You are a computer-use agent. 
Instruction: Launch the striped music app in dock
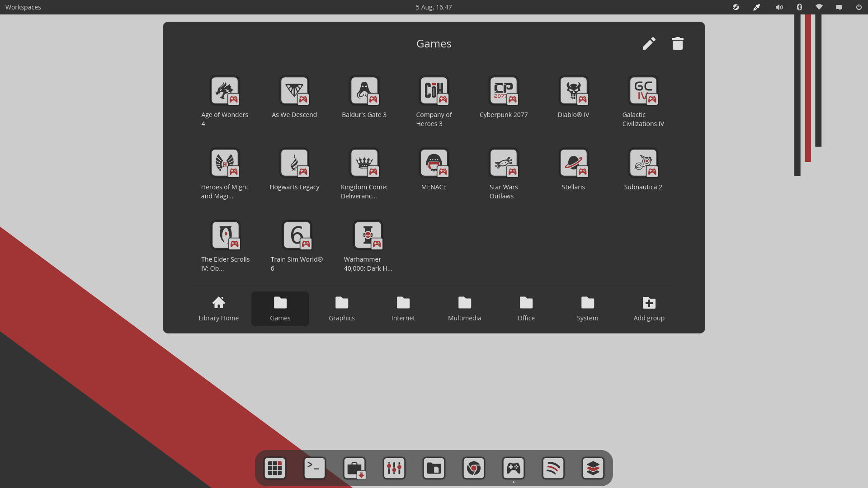tap(553, 468)
